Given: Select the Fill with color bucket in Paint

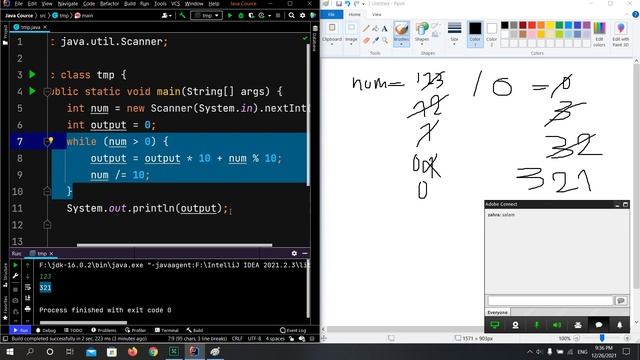Looking at the screenshot, I should [375, 29].
